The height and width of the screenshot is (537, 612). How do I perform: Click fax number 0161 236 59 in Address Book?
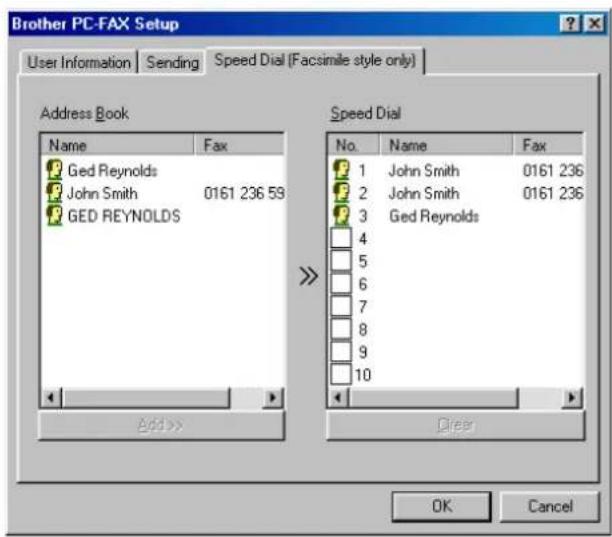point(244,193)
